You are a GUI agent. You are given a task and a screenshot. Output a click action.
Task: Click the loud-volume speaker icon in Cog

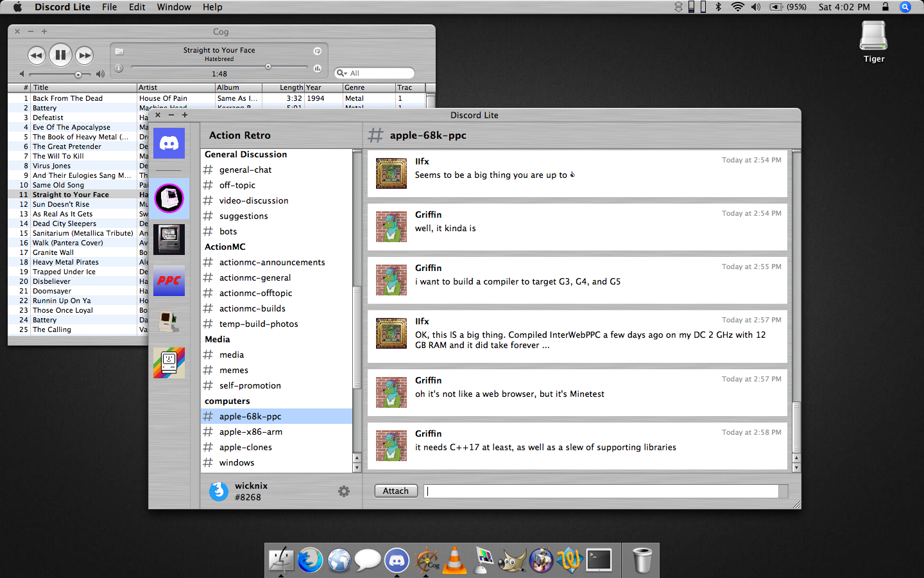[x=100, y=74]
